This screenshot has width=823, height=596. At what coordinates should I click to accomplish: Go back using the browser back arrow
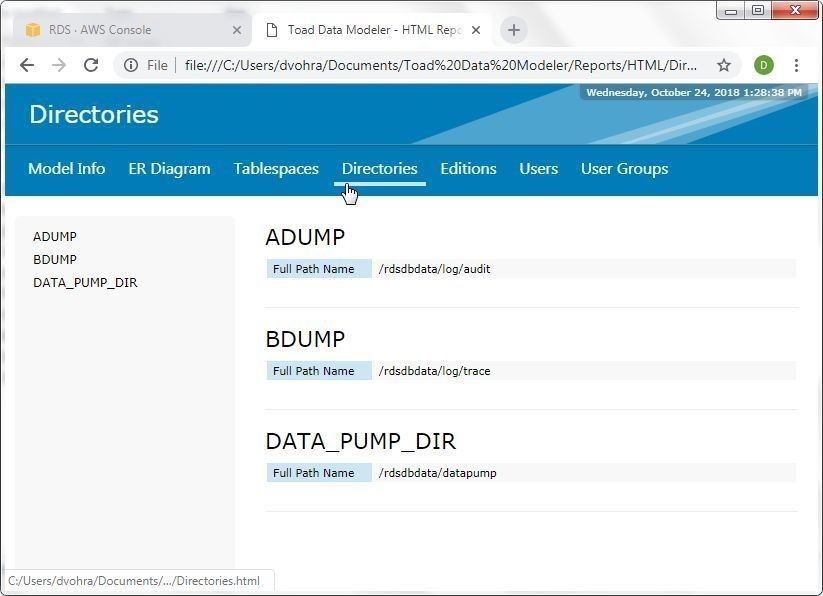coord(27,65)
